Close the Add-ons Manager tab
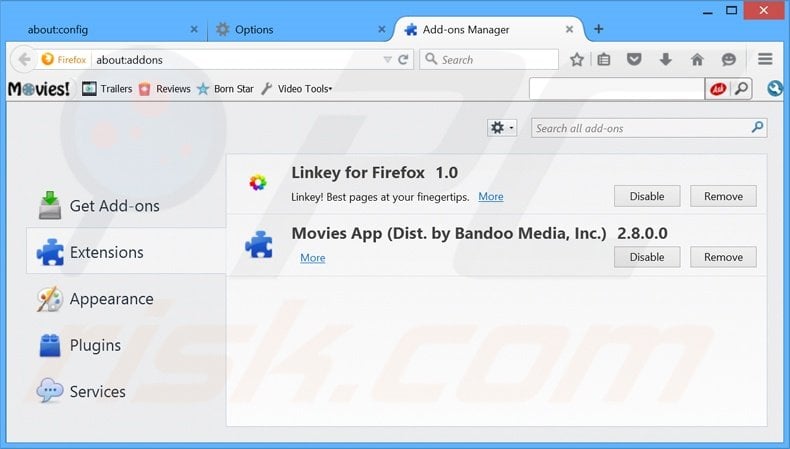The width and height of the screenshot is (790, 449). (x=569, y=30)
